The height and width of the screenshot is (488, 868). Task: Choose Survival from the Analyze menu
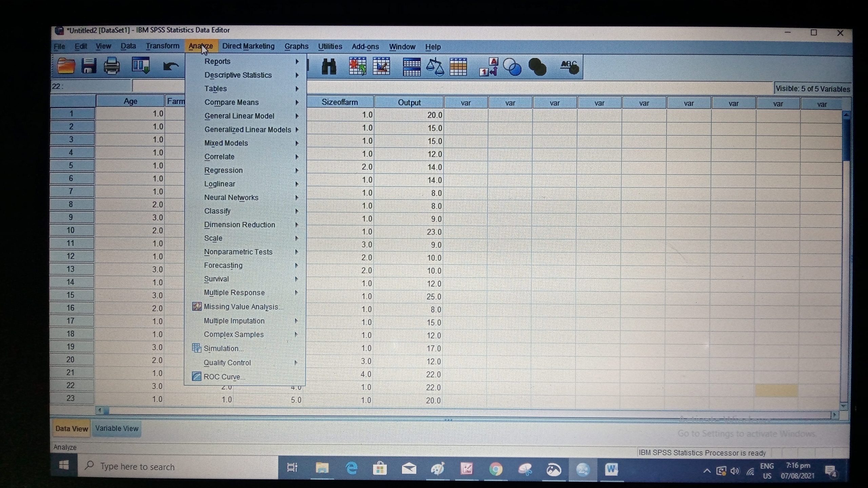(x=245, y=279)
